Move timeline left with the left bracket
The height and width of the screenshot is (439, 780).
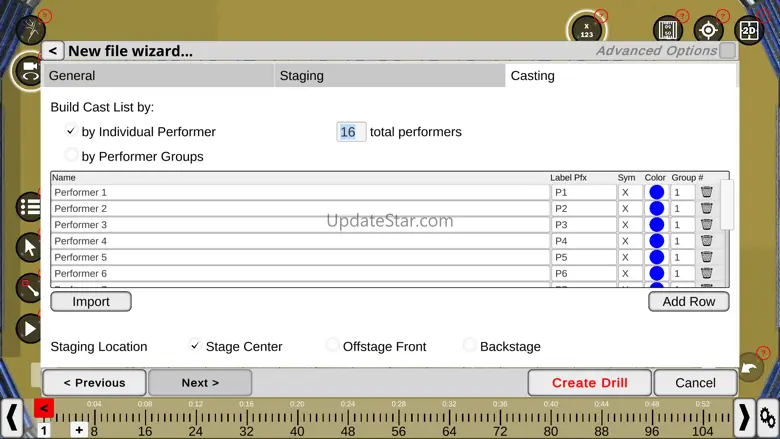click(x=12, y=417)
